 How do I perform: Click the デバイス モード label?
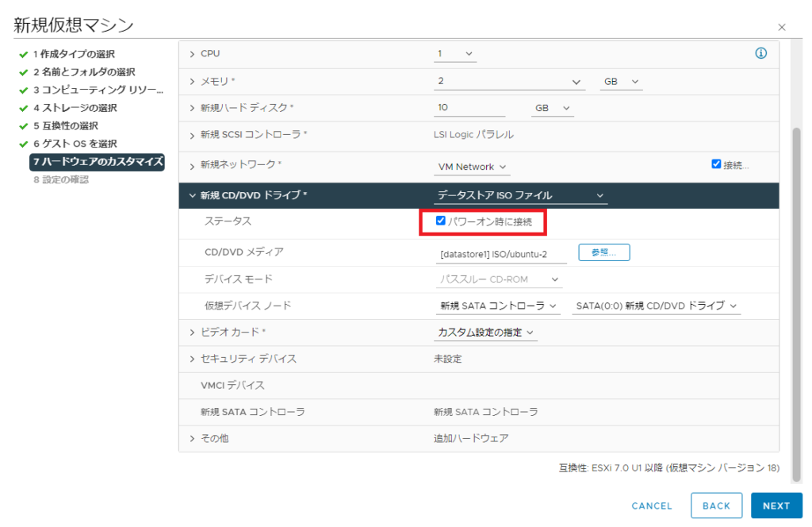(x=238, y=279)
